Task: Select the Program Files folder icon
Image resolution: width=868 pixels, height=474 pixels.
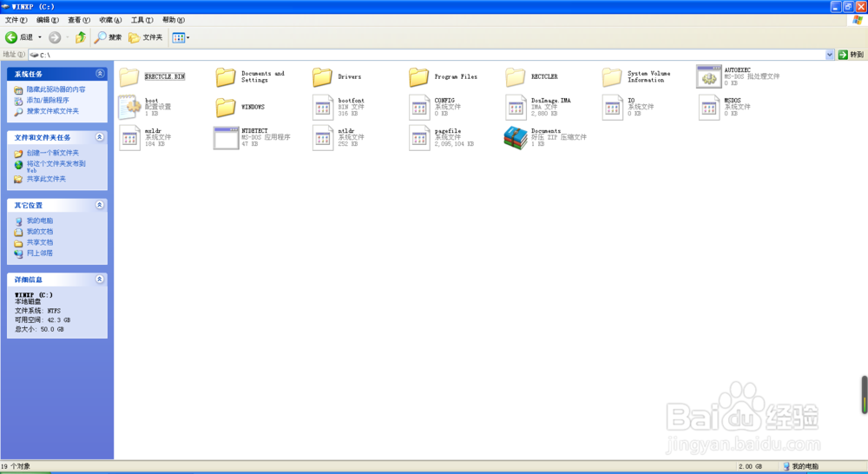Action: point(418,77)
